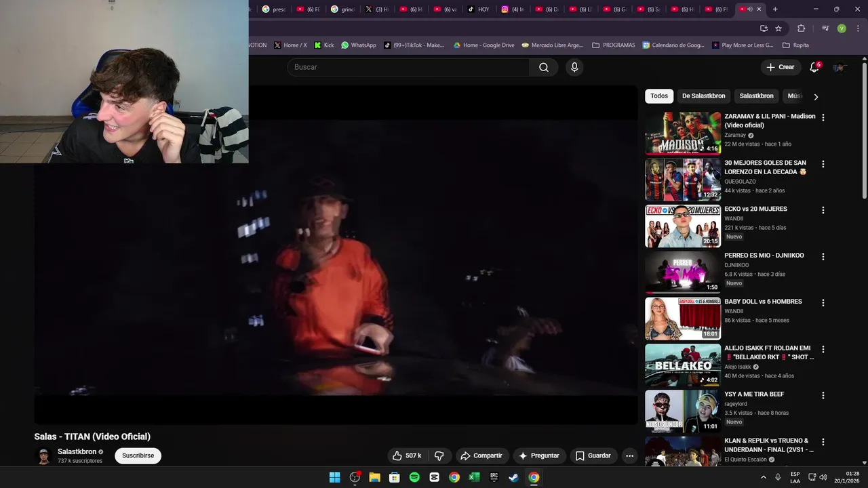Open Mercado Libre Argentina bookmark
This screenshot has height=488, width=868.
553,45
